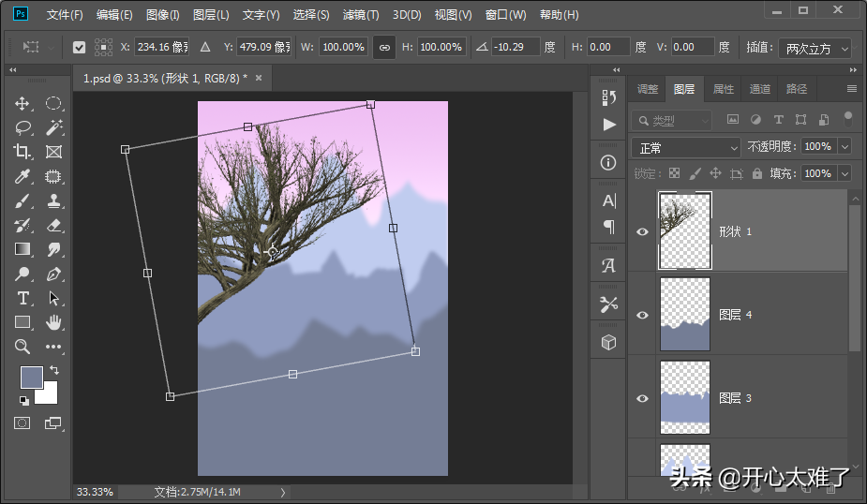This screenshot has height=504, width=867.
Task: Click the background color swatch
Action: point(49,394)
